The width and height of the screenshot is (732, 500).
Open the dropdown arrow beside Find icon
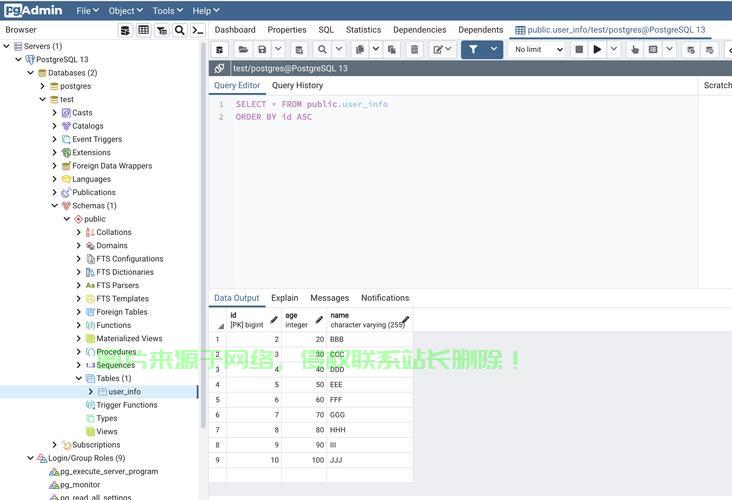(x=339, y=49)
